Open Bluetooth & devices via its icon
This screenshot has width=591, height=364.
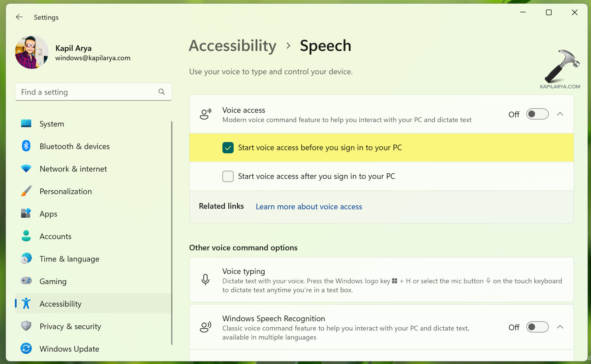click(26, 146)
